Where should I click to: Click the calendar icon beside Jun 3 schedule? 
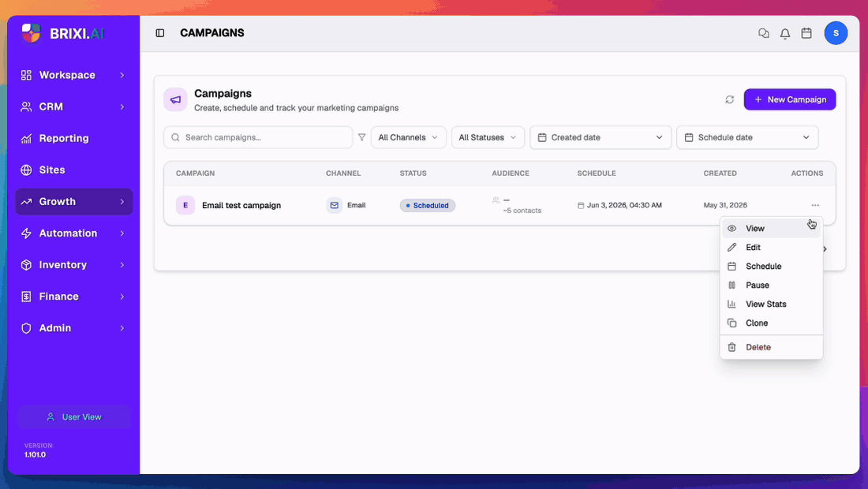pyautogui.click(x=581, y=205)
